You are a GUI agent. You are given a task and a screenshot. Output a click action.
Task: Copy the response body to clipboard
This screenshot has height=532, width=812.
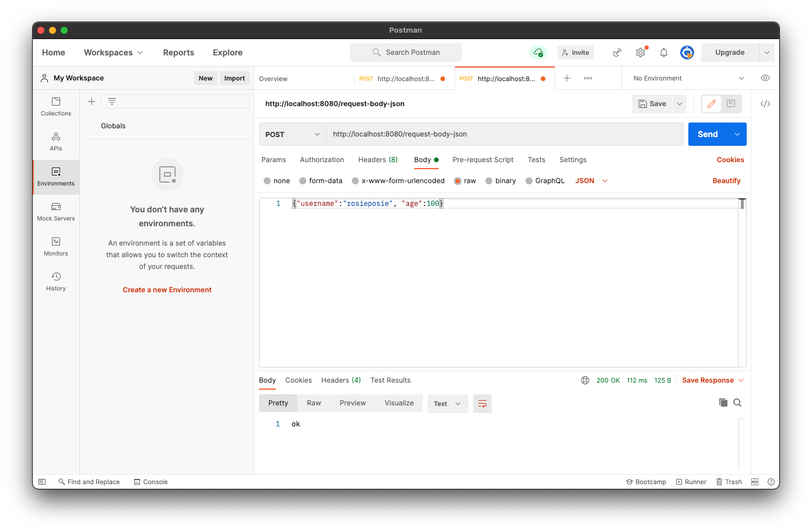point(723,402)
